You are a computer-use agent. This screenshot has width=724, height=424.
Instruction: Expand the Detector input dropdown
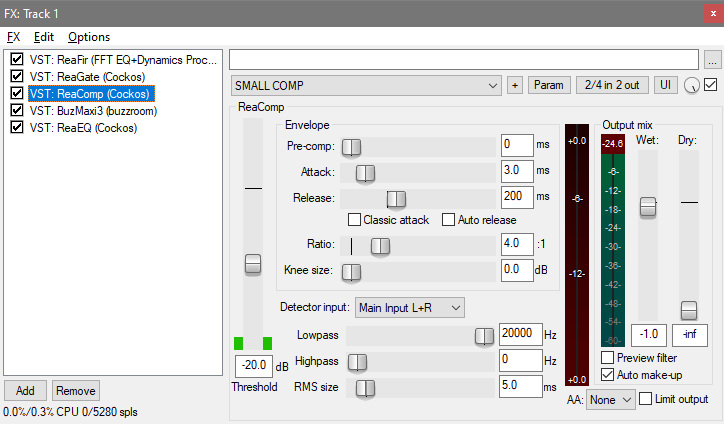click(410, 307)
